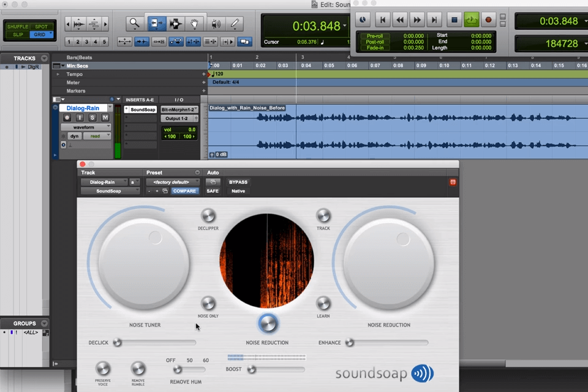The width and height of the screenshot is (588, 392).
Task: Open the factory default preset dropdown
Action: point(172,182)
